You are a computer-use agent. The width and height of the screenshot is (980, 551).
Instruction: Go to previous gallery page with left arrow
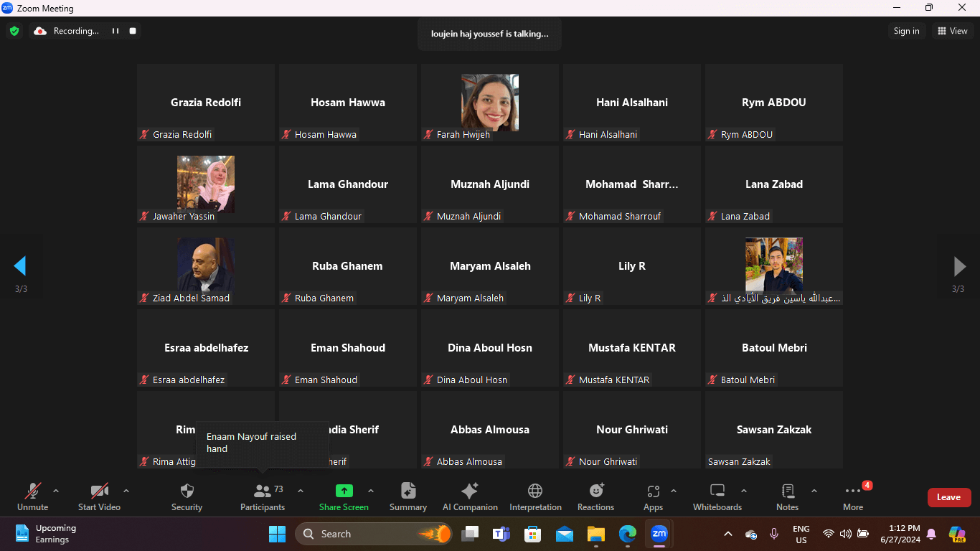(20, 266)
